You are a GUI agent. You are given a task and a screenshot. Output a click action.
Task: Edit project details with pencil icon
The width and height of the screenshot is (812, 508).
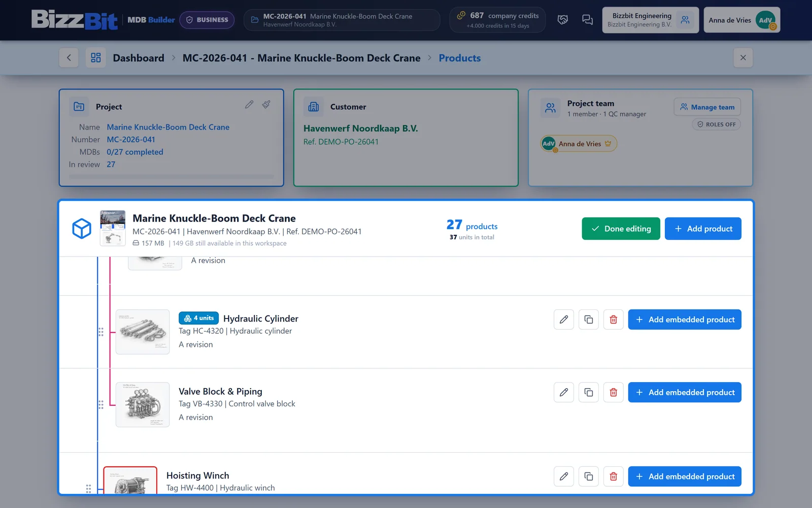click(249, 105)
